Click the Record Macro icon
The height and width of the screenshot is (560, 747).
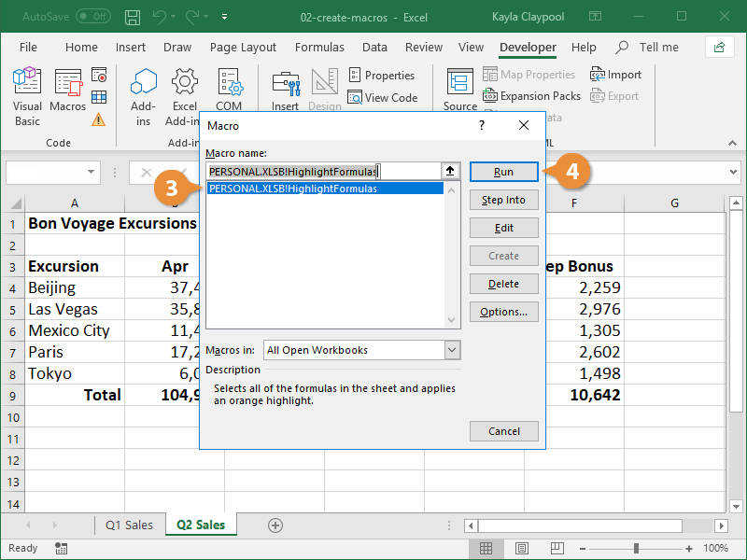point(99,76)
